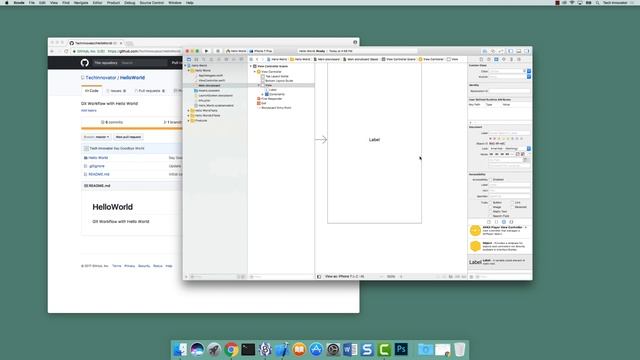Open the .gitignore file link
This screenshot has height=360, width=640.
tap(97, 166)
